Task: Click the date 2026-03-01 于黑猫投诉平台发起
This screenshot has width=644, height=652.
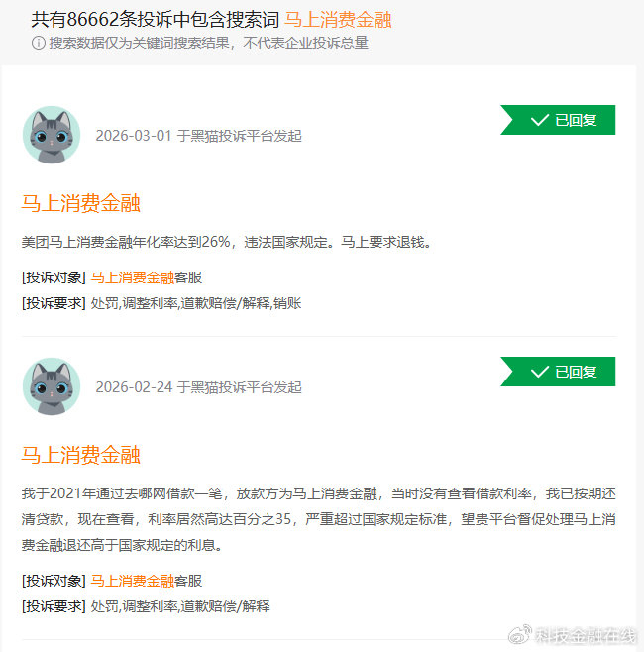Action: tap(199, 136)
